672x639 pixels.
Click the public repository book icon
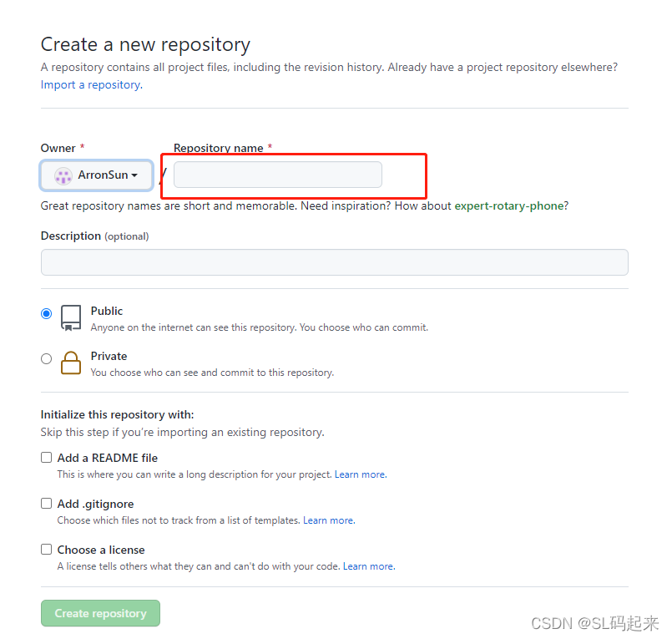[x=72, y=317]
